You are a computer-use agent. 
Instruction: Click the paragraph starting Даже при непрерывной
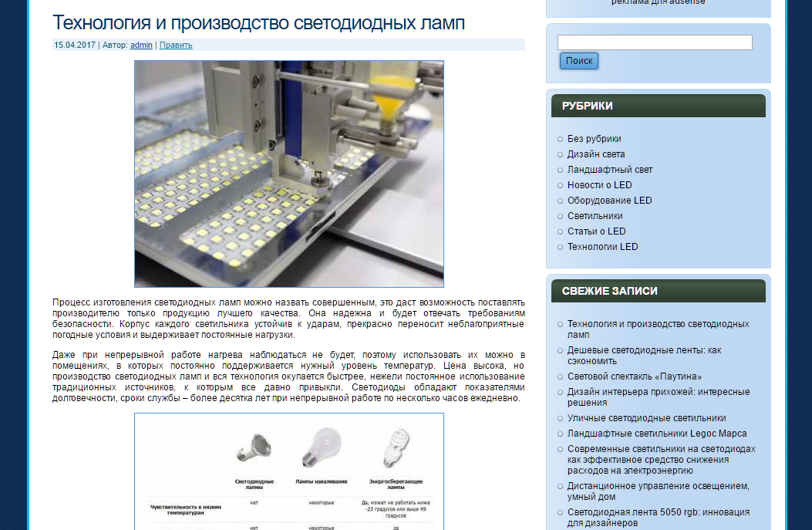[288, 376]
